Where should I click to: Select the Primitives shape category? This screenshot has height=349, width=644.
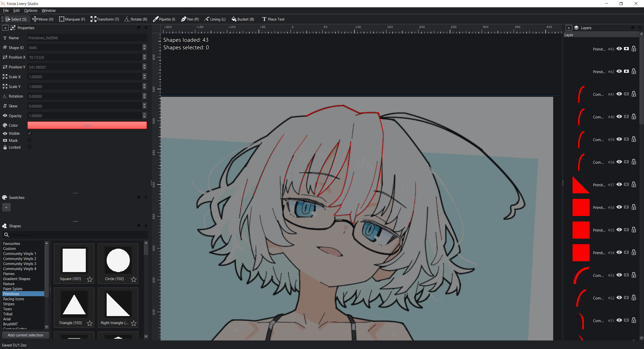tap(23, 294)
